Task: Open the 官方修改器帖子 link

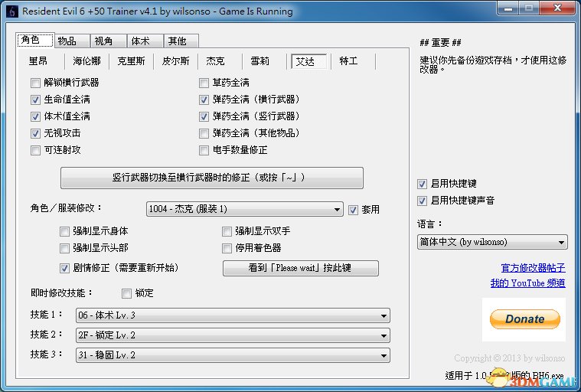Action: coord(533,268)
